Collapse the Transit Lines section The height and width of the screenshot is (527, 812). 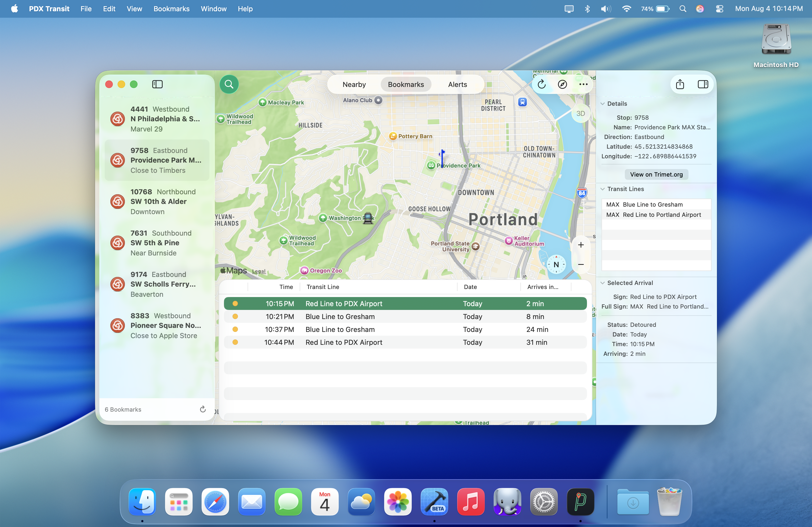click(x=603, y=189)
